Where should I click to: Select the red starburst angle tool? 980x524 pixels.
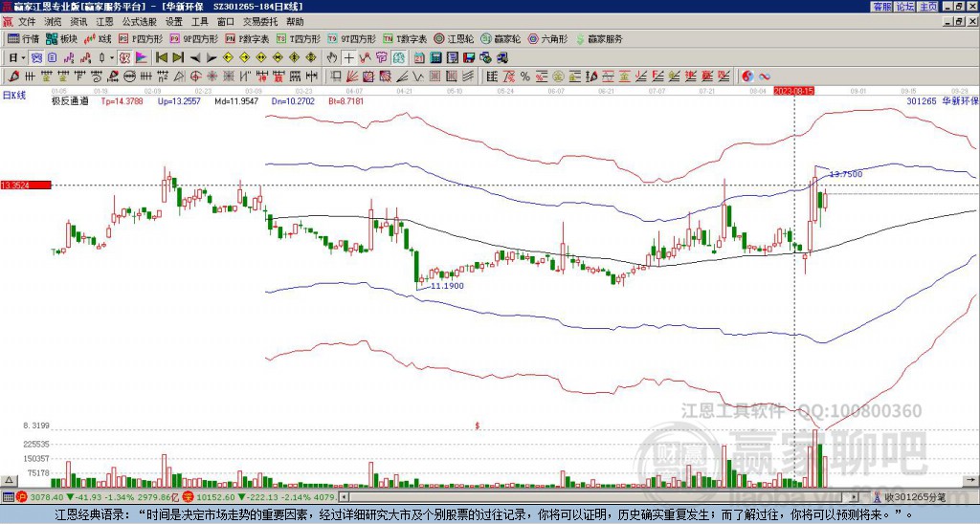point(212,76)
